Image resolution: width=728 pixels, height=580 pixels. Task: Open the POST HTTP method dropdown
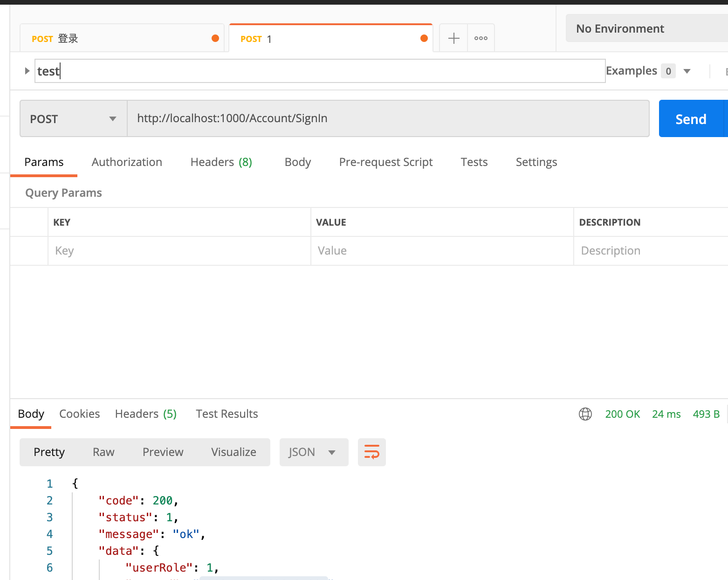point(74,119)
